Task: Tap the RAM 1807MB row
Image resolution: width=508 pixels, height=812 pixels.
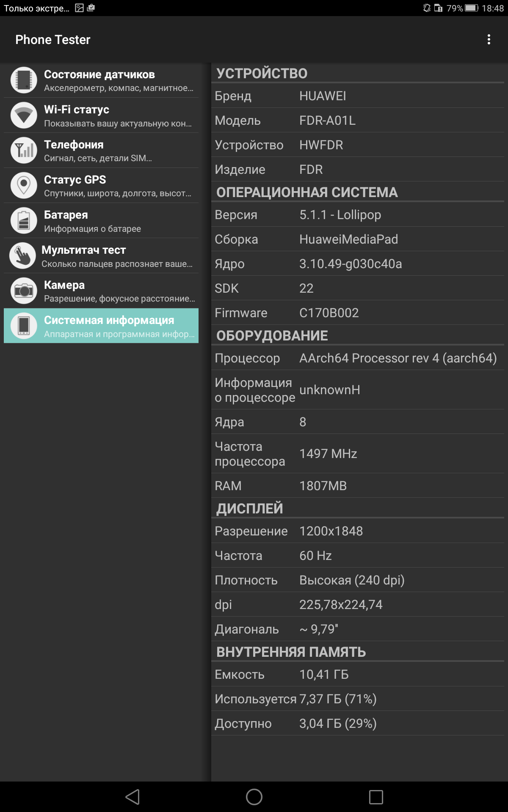Action: pyautogui.click(x=358, y=486)
